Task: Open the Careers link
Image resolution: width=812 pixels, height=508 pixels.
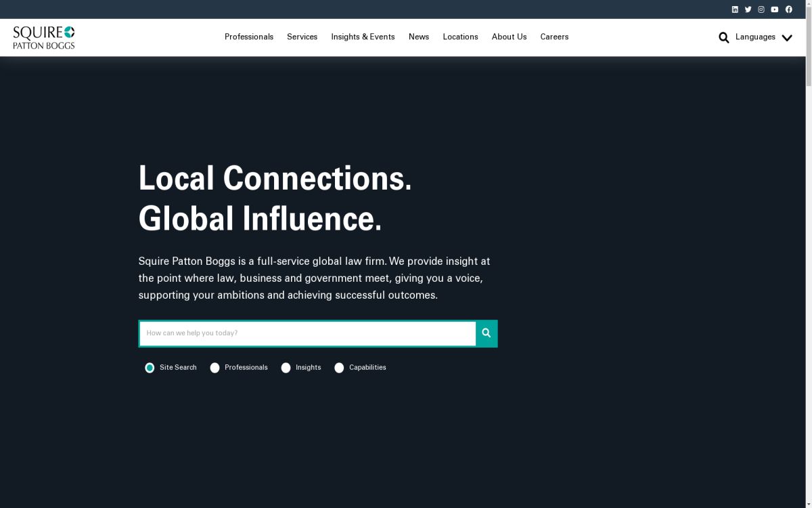Action: click(554, 37)
